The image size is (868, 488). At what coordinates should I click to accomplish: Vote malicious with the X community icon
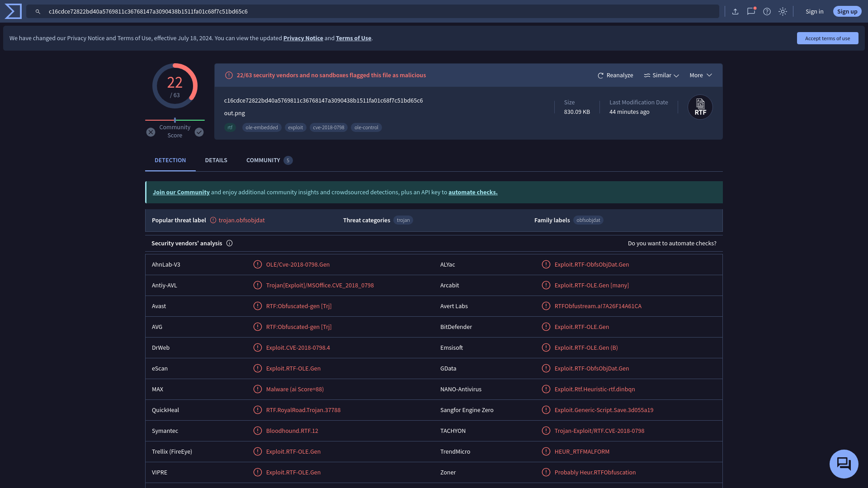(x=151, y=132)
